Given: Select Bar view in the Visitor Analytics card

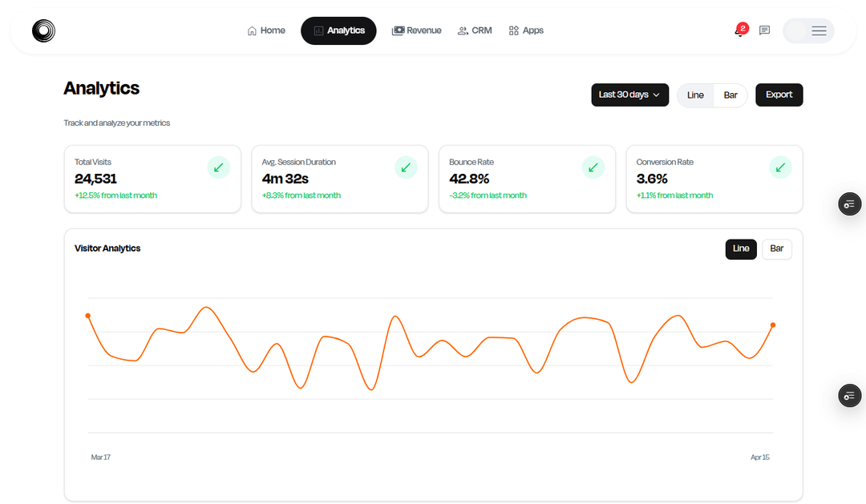Looking at the screenshot, I should coord(776,248).
